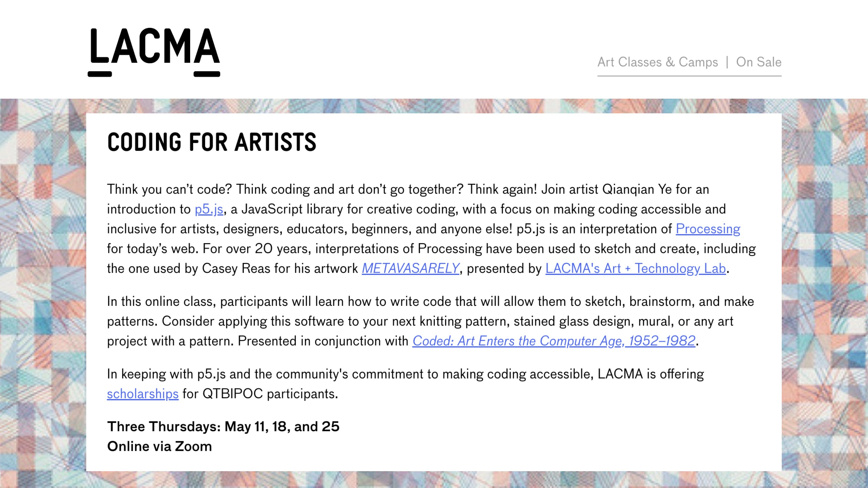Follow the scholarships link
The width and height of the screenshot is (868, 488).
[143, 394]
